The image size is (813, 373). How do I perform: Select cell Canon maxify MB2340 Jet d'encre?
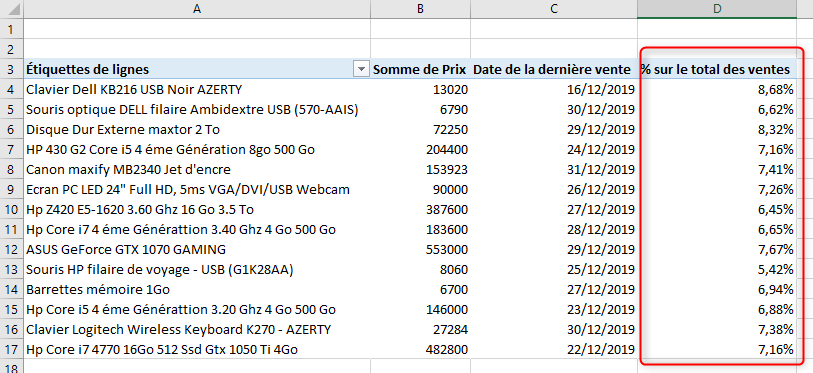pyautogui.click(x=197, y=170)
